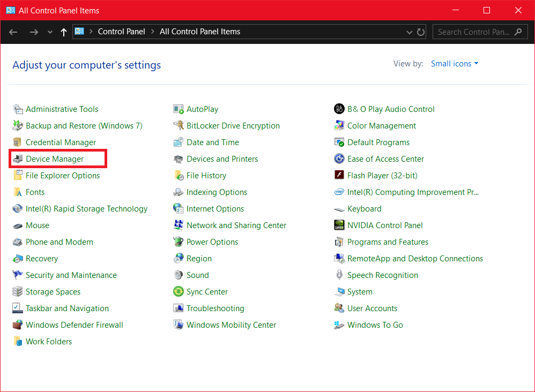
Task: Open the Color Management link
Action: [x=382, y=126]
